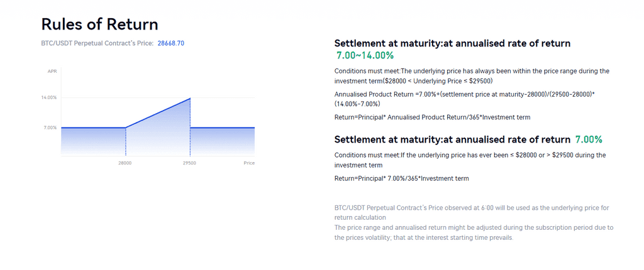Click the 7.00% label on chart axis
Screen dimensions: 644x270
point(50,128)
